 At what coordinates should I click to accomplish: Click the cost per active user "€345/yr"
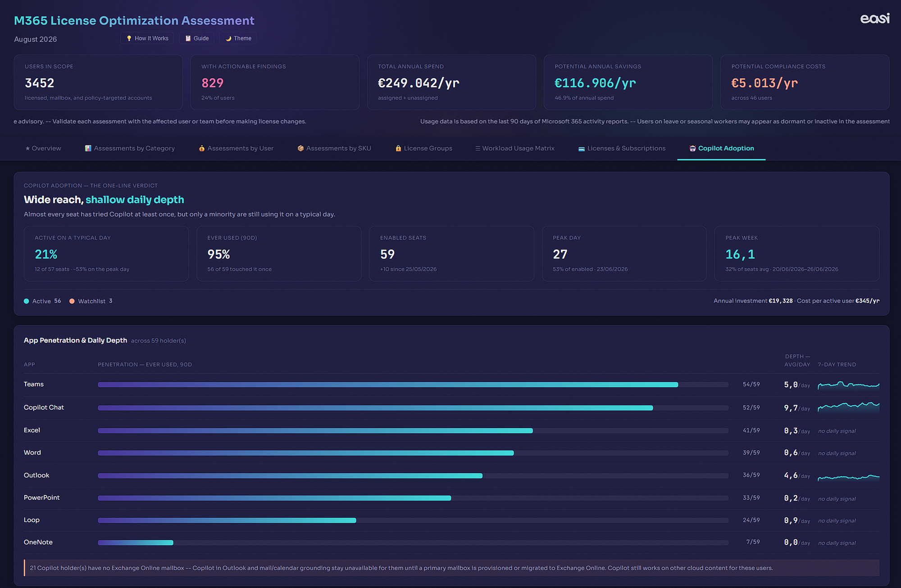867,301
